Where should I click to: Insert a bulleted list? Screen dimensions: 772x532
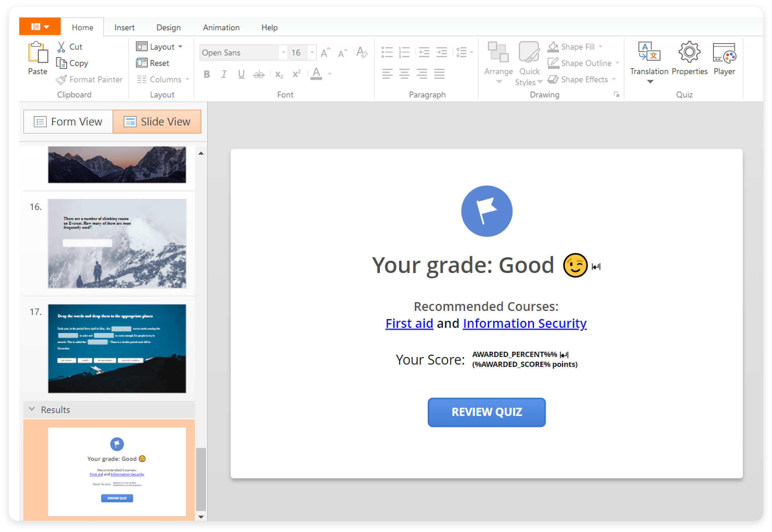(x=387, y=52)
